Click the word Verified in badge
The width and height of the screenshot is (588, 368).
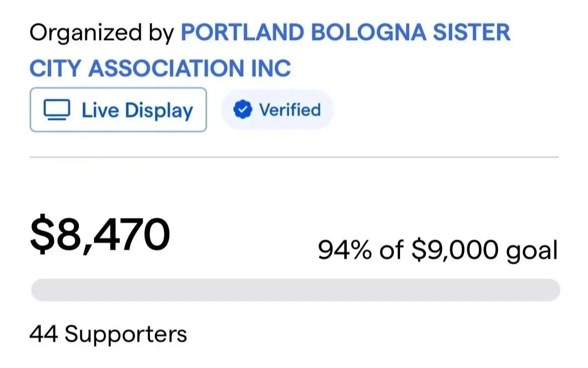click(290, 110)
